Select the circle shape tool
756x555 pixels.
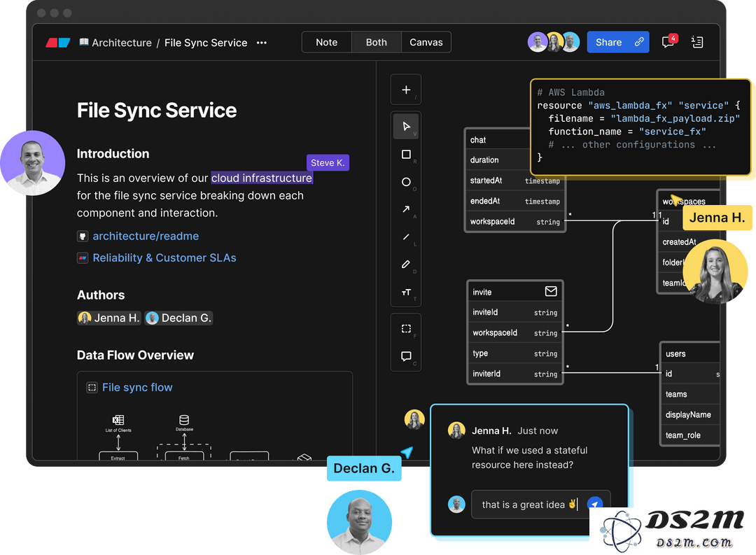click(x=406, y=182)
